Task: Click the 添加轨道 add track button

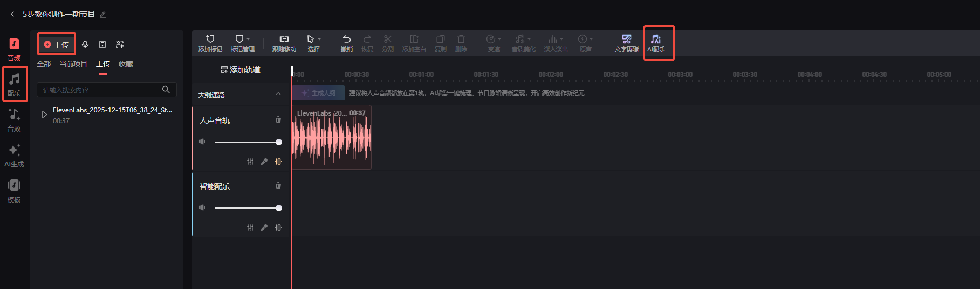Action: point(241,70)
